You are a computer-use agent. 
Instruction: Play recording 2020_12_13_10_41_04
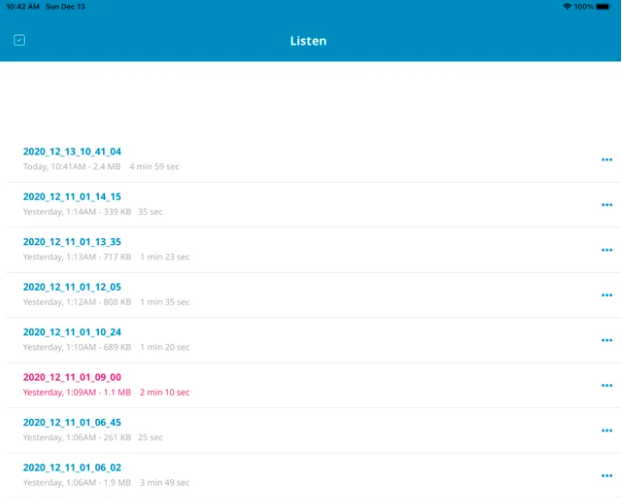point(72,152)
